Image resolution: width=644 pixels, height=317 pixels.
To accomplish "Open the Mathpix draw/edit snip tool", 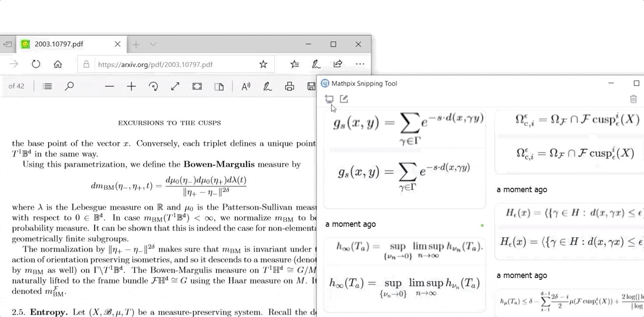I will click(x=344, y=99).
